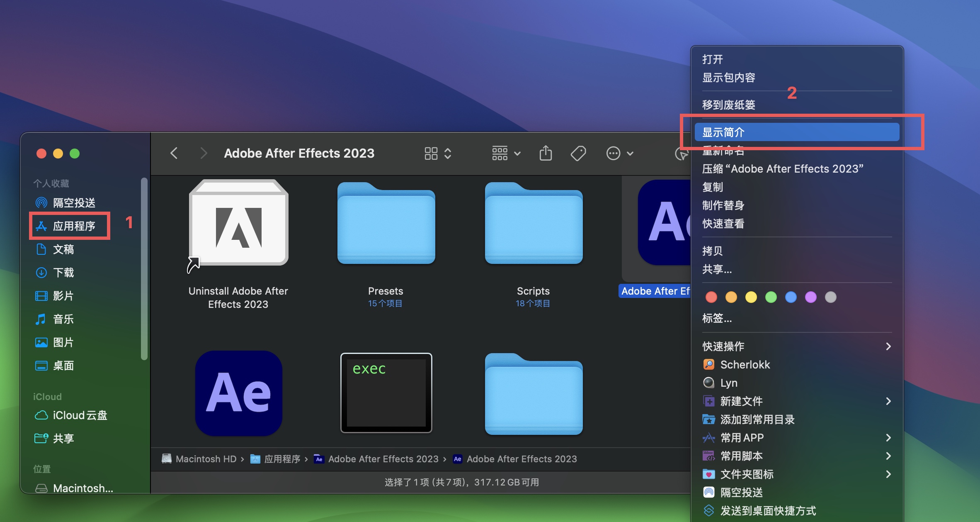Click Adobe After Effects 2023 folder in path bar

376,459
